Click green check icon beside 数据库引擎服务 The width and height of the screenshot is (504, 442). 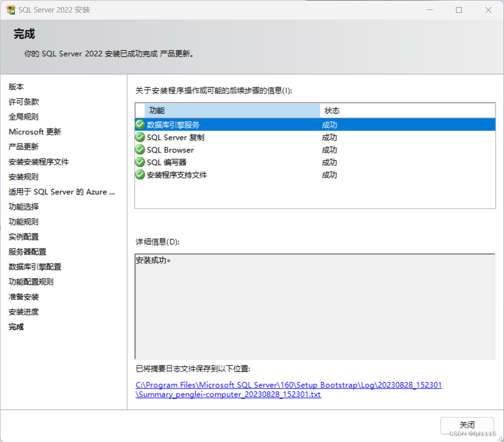coord(140,124)
